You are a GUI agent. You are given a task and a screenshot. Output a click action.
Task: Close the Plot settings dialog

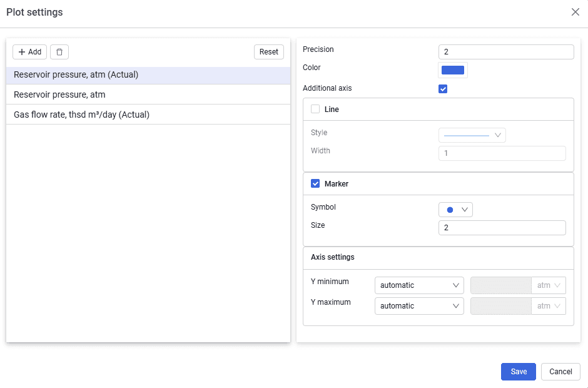[x=575, y=12]
